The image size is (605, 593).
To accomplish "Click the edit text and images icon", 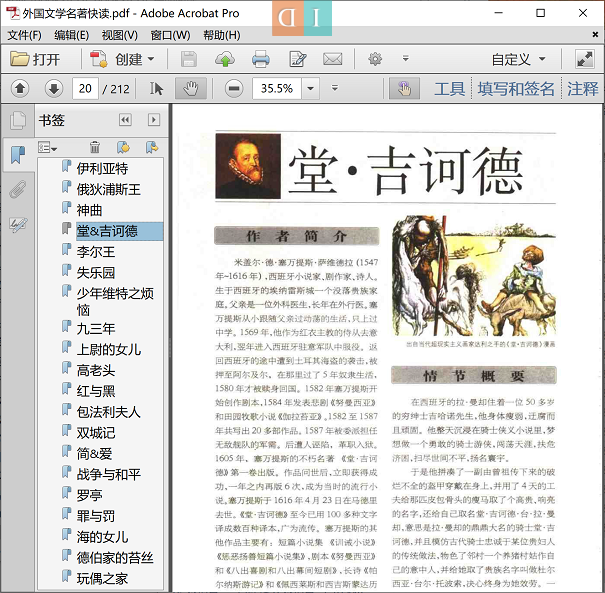I will tap(297, 59).
